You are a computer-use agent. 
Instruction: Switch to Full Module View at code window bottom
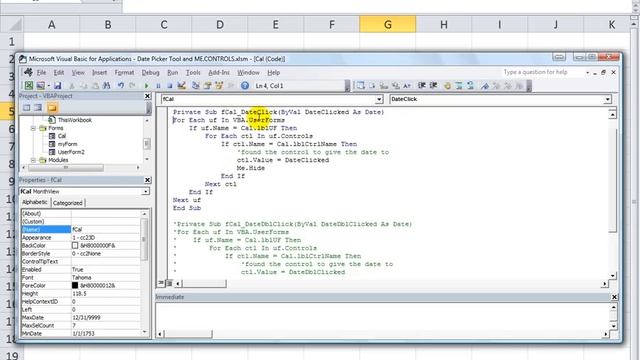click(169, 282)
